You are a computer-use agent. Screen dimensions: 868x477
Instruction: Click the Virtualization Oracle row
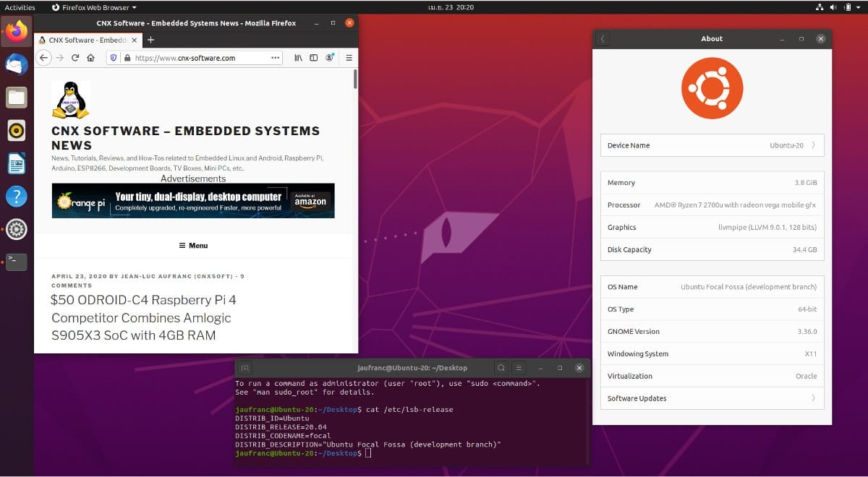click(712, 376)
